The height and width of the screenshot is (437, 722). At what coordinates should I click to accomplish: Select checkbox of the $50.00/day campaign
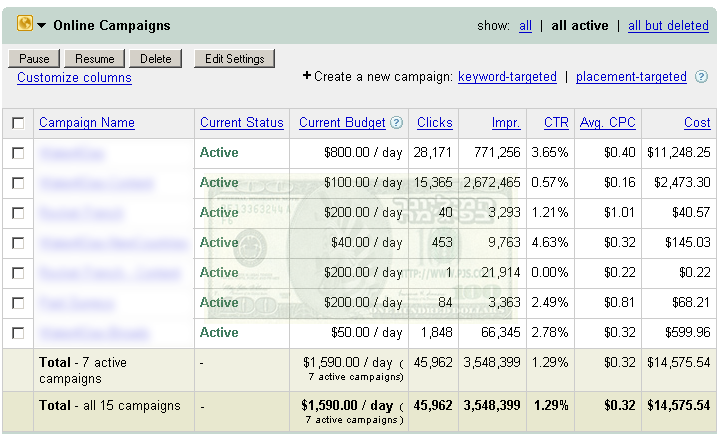[18, 333]
